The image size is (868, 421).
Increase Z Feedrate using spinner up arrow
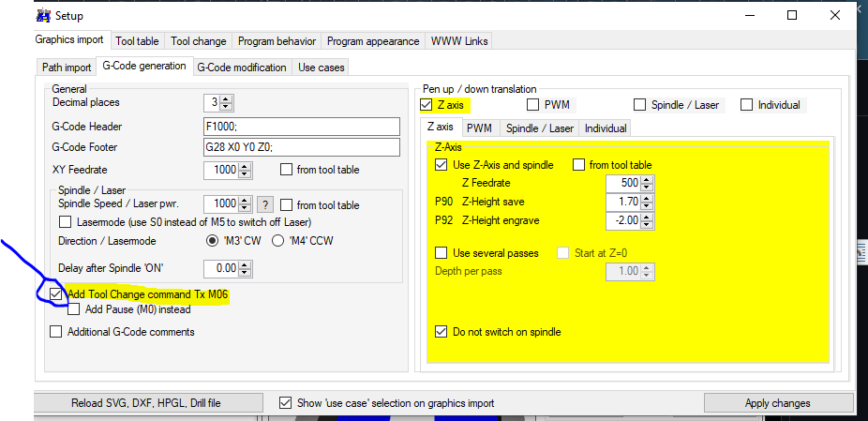tap(646, 179)
